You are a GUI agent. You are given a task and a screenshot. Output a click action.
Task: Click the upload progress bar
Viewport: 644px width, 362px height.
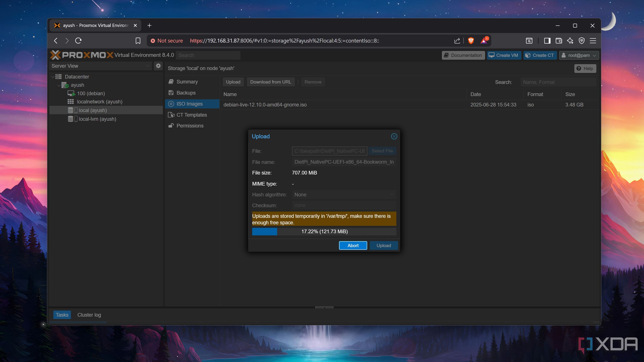(324, 231)
